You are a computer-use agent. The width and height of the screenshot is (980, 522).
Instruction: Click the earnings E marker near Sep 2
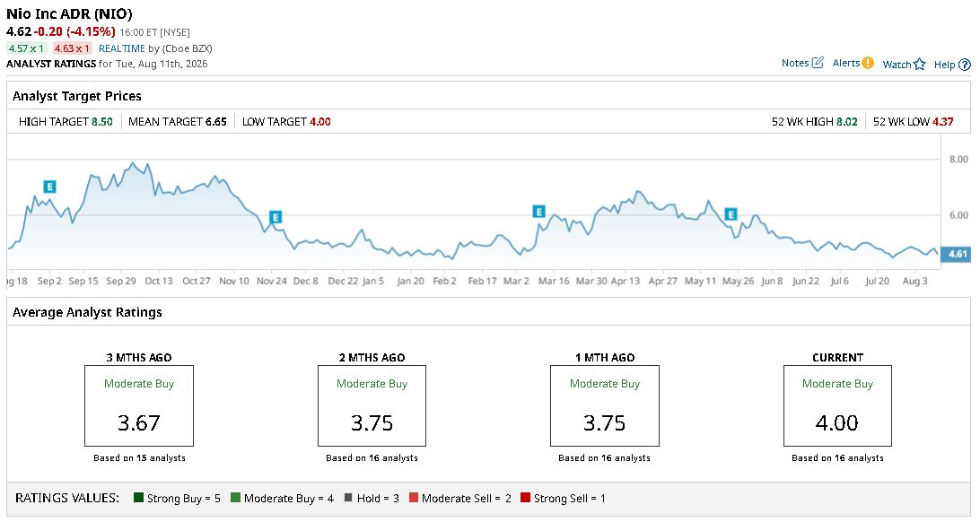[x=49, y=186]
